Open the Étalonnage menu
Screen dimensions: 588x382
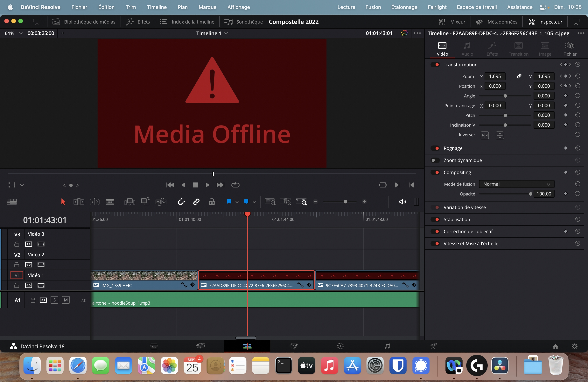pyautogui.click(x=404, y=7)
